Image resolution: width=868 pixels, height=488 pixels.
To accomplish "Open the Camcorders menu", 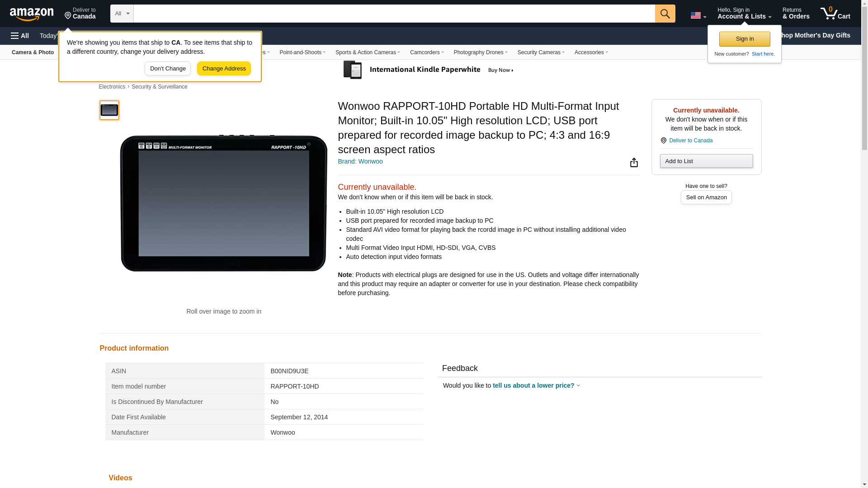I will (426, 52).
